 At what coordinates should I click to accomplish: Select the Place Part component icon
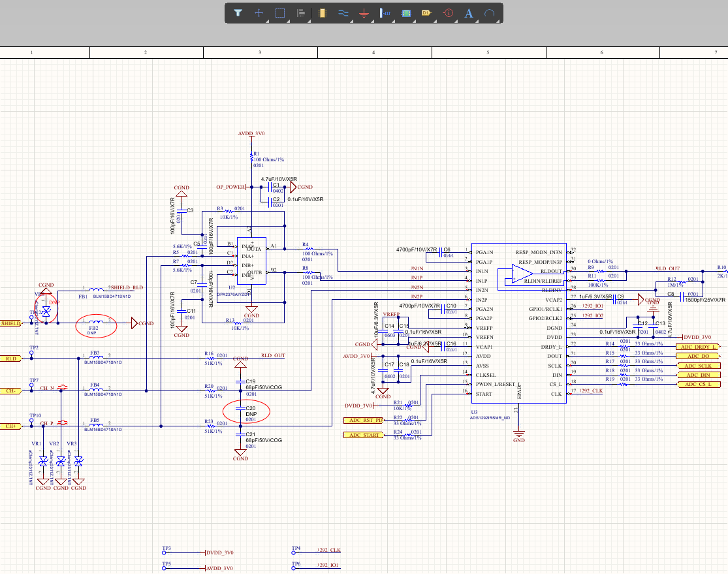(322, 12)
